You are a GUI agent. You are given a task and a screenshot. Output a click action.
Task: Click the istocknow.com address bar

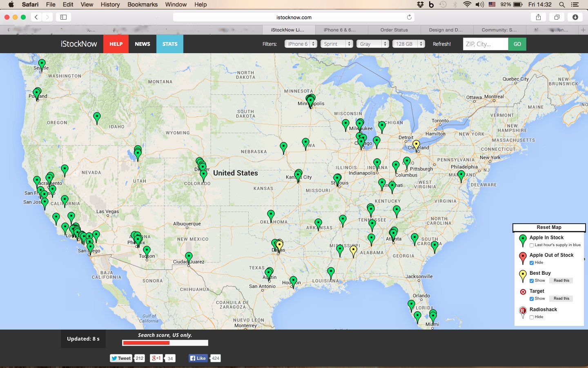294,17
